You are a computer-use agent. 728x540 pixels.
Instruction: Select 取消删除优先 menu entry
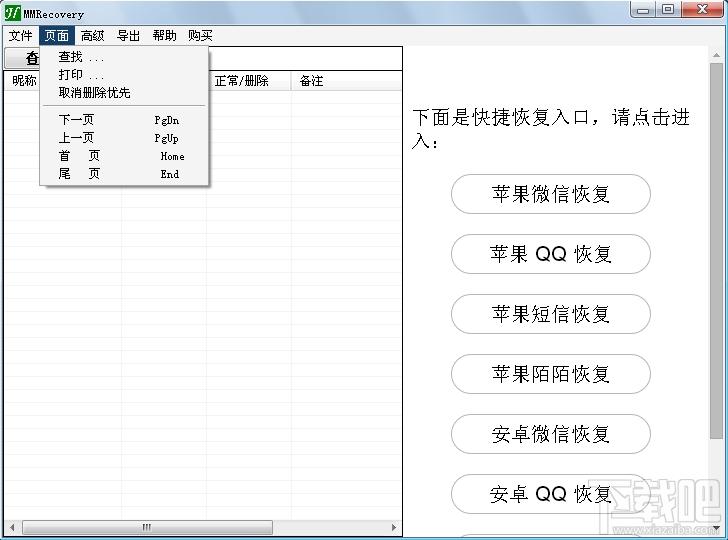124,93
